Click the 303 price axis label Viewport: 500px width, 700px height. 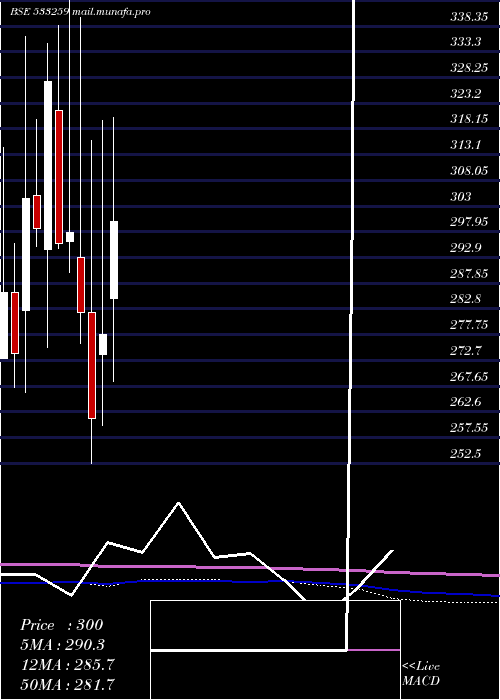point(461,196)
